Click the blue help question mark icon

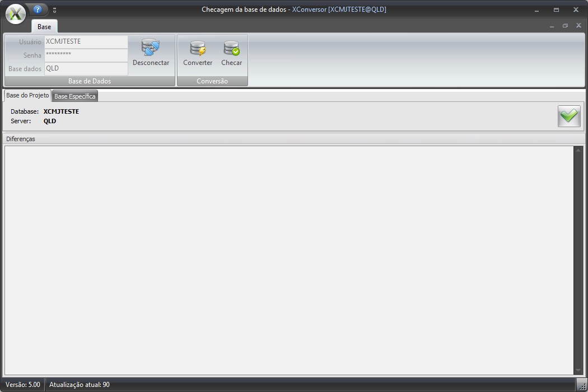click(x=38, y=10)
